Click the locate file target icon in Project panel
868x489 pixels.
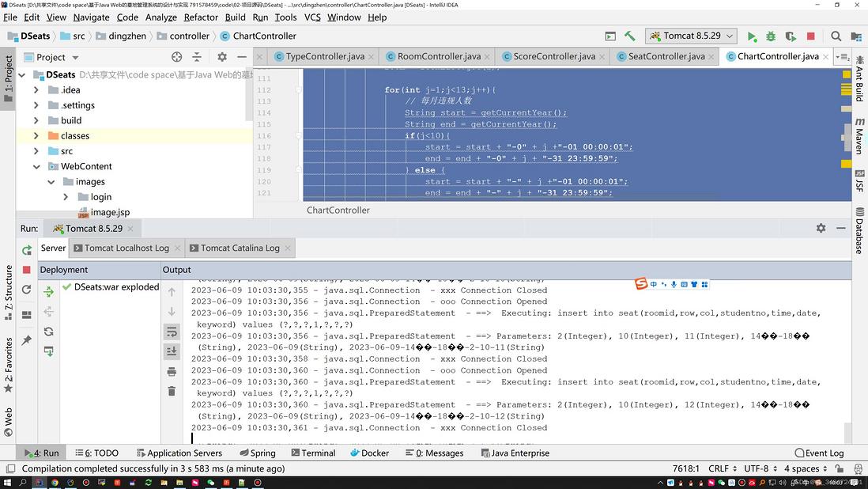click(176, 57)
